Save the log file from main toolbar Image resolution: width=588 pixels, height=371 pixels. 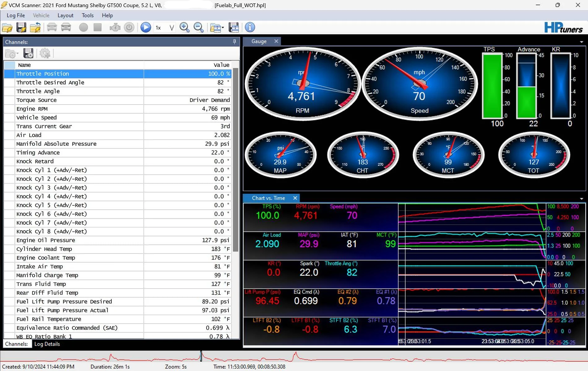click(x=21, y=28)
